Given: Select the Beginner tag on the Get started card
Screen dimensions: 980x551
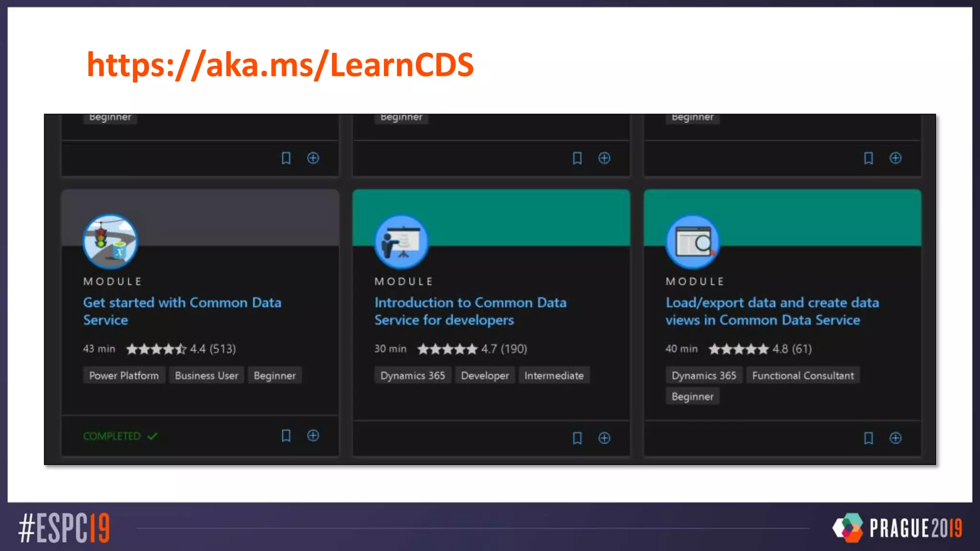Looking at the screenshot, I should (275, 375).
